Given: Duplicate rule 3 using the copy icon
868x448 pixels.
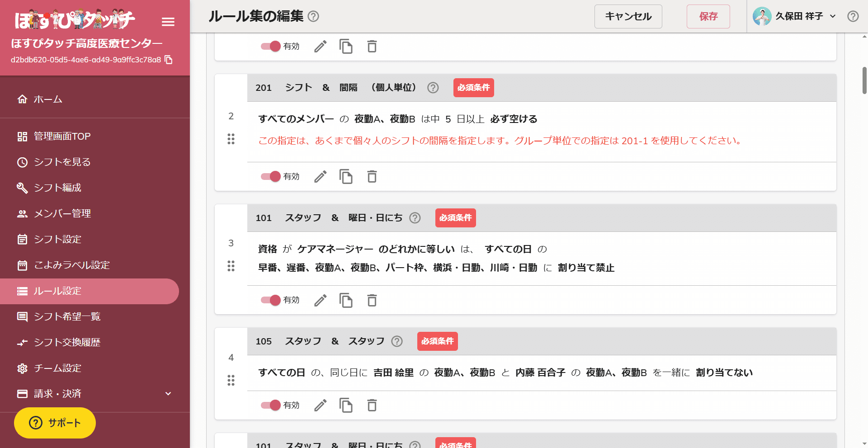Looking at the screenshot, I should point(346,300).
